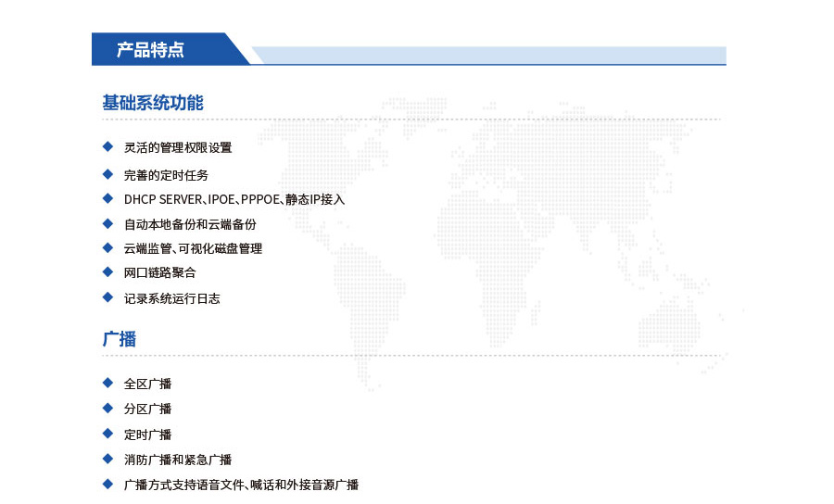Select the 分区广播 text

(148, 409)
